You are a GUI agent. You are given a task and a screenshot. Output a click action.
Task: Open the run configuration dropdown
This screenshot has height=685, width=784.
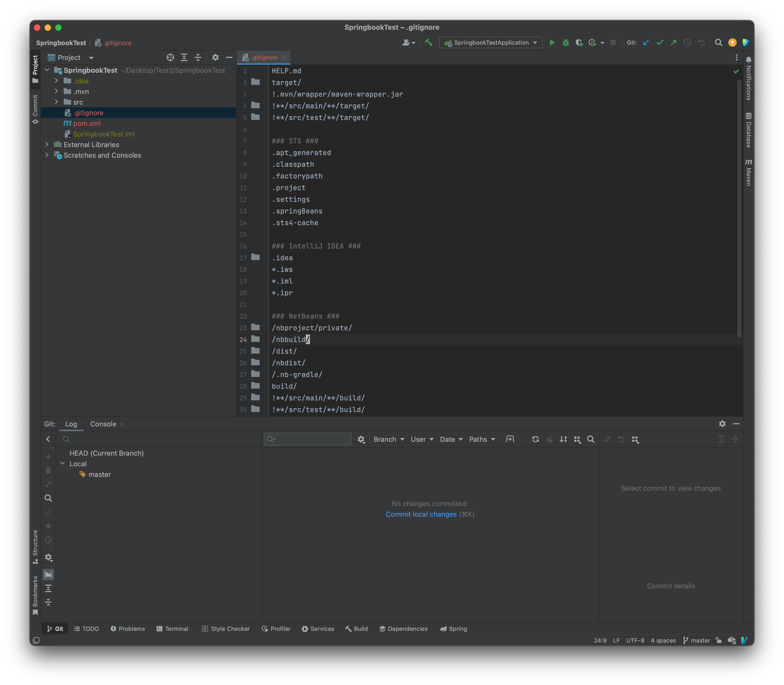[x=491, y=42]
